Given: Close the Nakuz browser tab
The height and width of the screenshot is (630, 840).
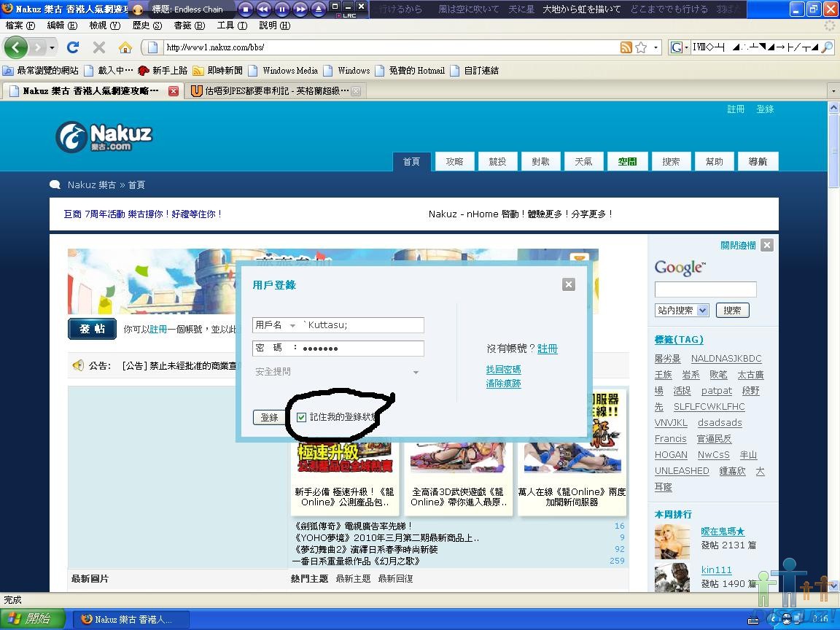Looking at the screenshot, I should (x=173, y=91).
